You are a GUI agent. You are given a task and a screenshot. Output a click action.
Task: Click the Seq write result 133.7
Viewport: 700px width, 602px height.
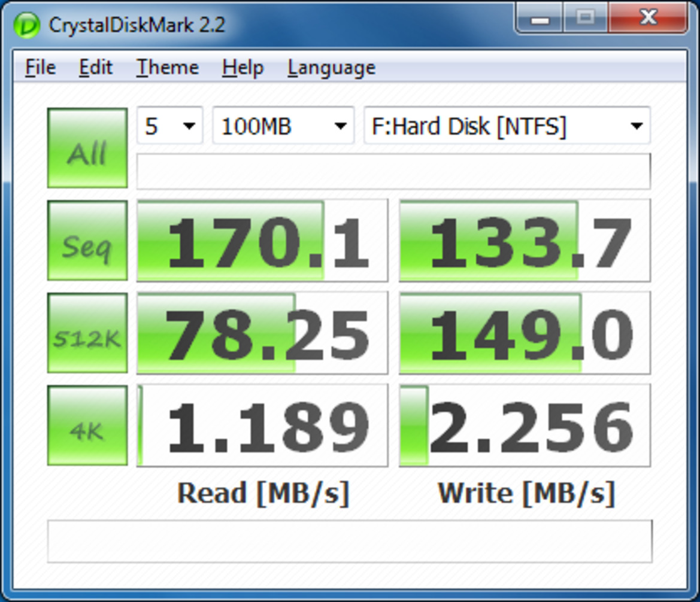(x=525, y=241)
